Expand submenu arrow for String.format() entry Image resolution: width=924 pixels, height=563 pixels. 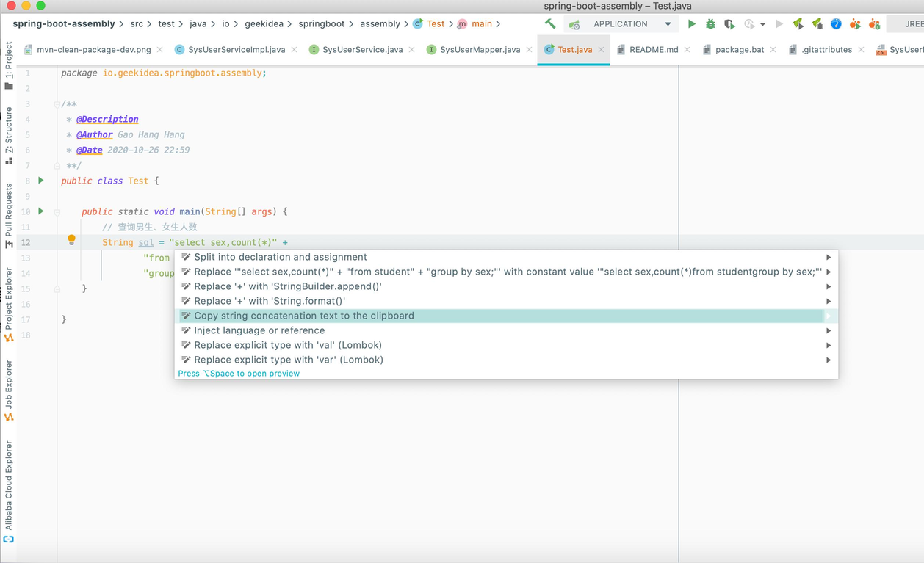829,301
